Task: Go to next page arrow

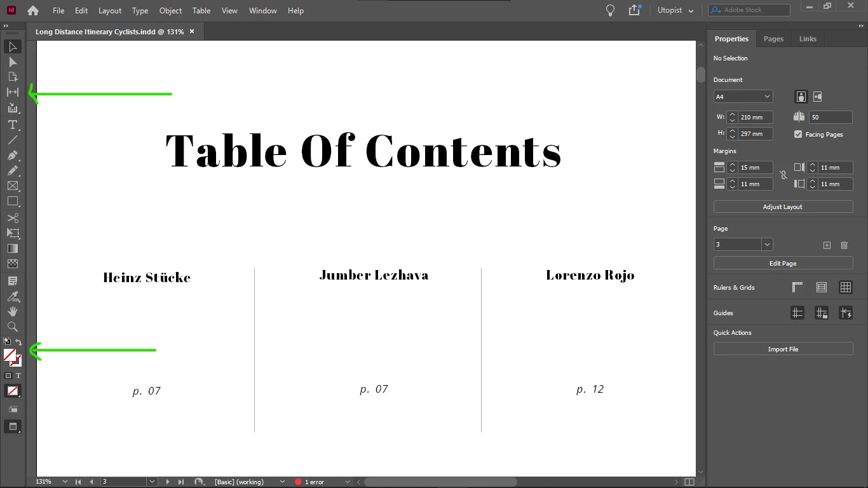Action: pyautogui.click(x=168, y=482)
